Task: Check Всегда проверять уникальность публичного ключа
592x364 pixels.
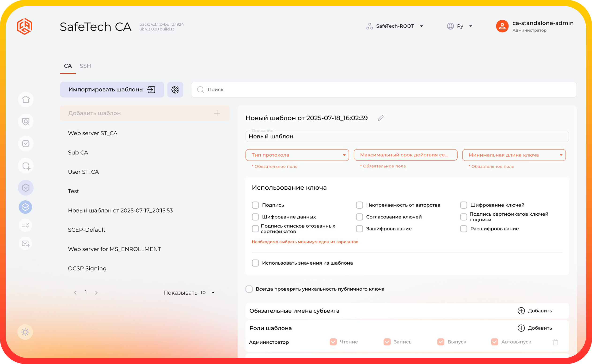Action: (x=249, y=289)
